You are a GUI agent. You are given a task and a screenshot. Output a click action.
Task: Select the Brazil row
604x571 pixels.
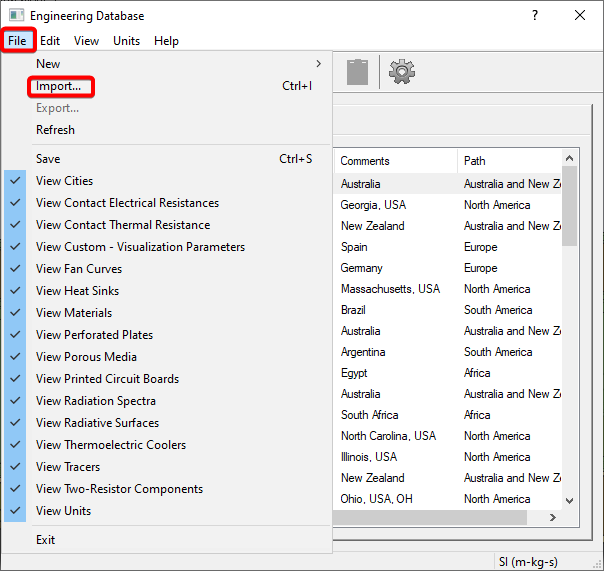click(x=448, y=310)
